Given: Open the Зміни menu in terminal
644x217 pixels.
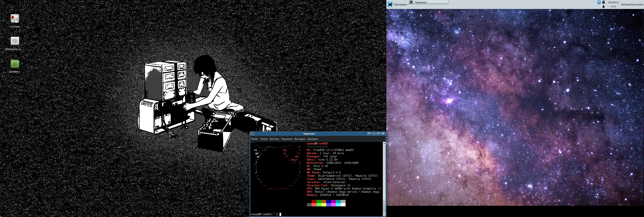Looking at the screenshot, I should pyautogui.click(x=264, y=139).
